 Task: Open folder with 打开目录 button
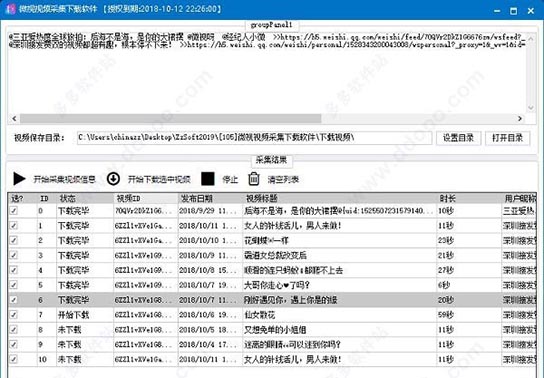[x=508, y=138]
